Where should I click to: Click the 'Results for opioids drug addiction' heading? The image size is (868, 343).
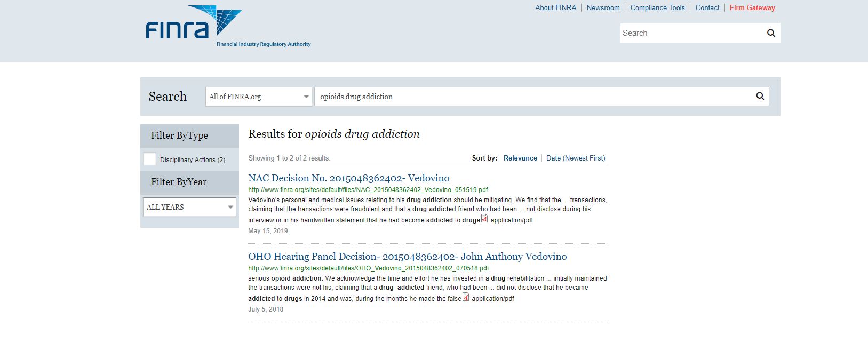pyautogui.click(x=334, y=134)
